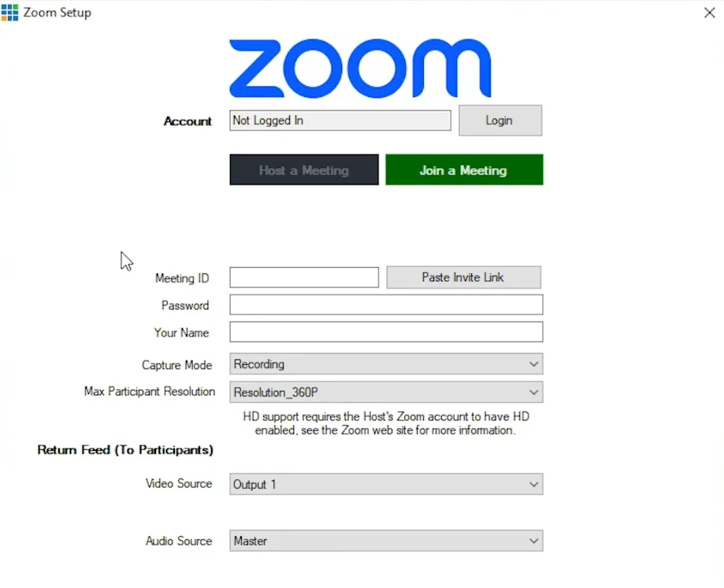Click the Return Feed section label
The width and height of the screenshot is (724, 588).
pyautogui.click(x=124, y=449)
